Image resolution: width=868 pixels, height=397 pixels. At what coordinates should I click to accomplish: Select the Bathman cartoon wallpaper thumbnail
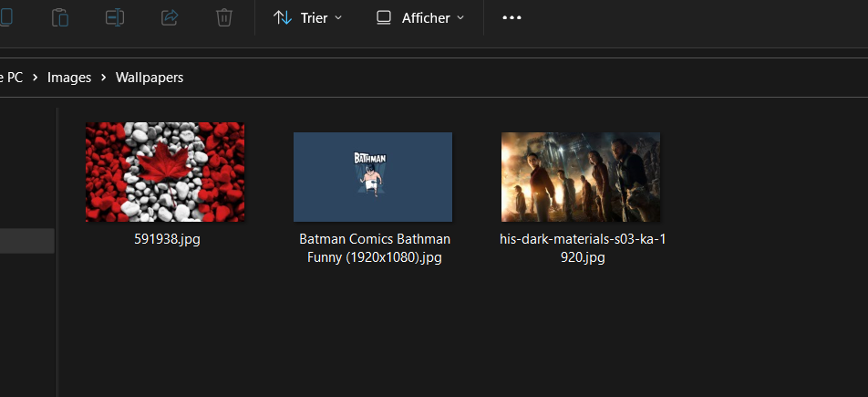pos(372,177)
